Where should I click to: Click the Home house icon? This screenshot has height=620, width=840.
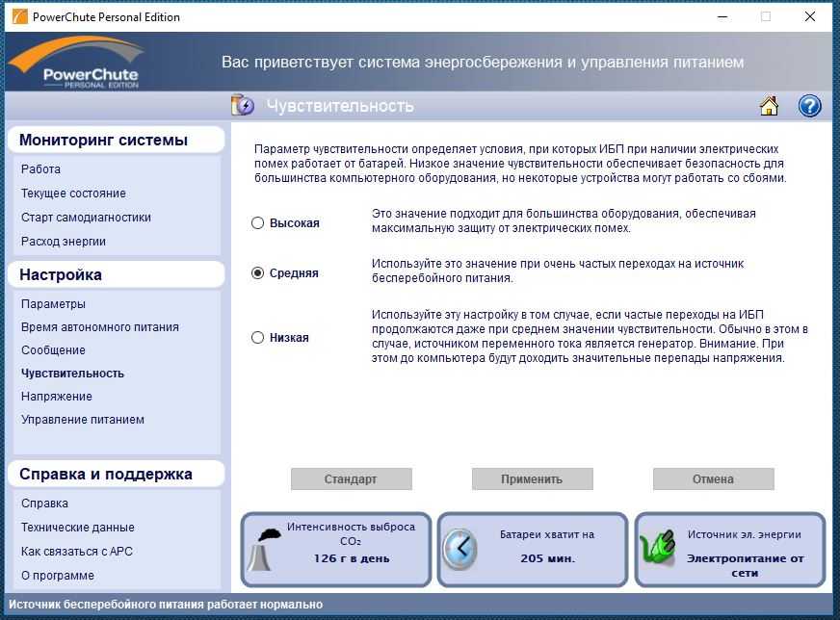769,106
